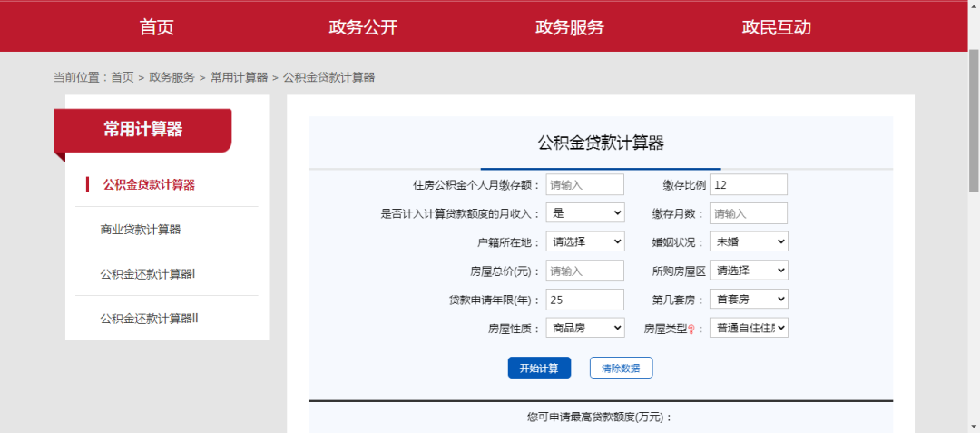Click the page vertical scrollbar thumb
Screen dimensions: 980x433
pyautogui.click(x=974, y=119)
